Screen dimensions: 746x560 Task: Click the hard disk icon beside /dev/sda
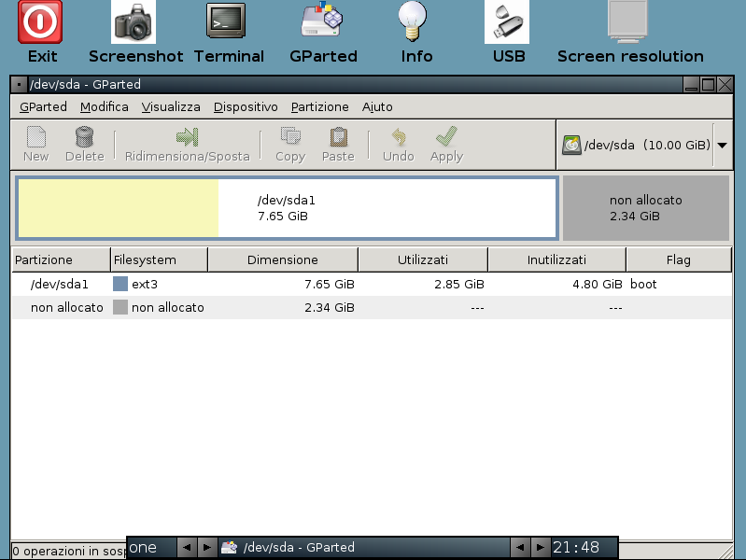coord(571,145)
